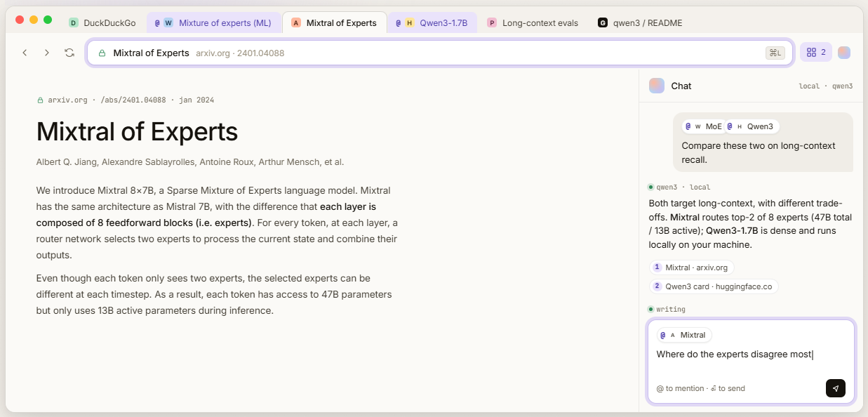Click the Mixtral mention chip in composer

pos(684,335)
